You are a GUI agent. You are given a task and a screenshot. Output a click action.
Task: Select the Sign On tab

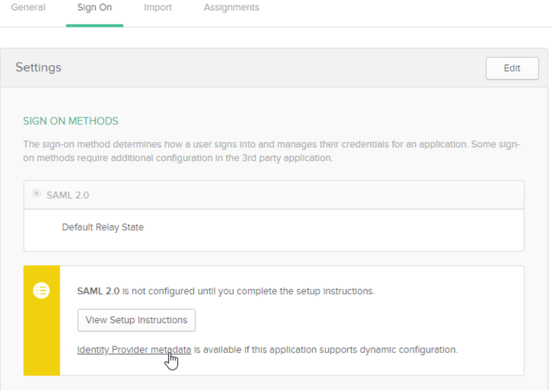[x=94, y=8]
